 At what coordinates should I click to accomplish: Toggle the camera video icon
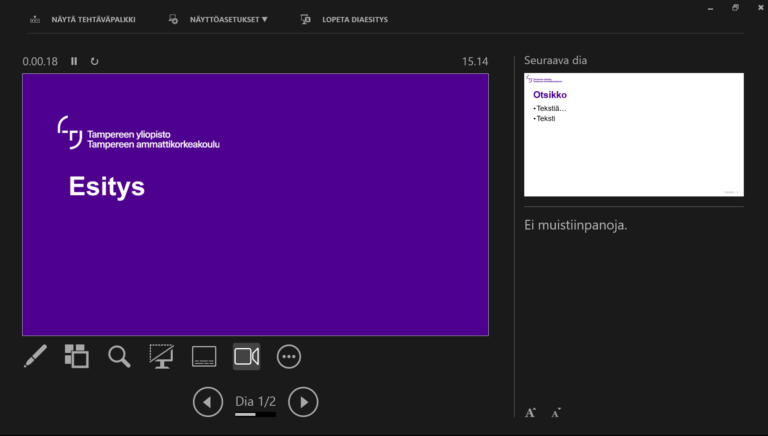pos(246,356)
